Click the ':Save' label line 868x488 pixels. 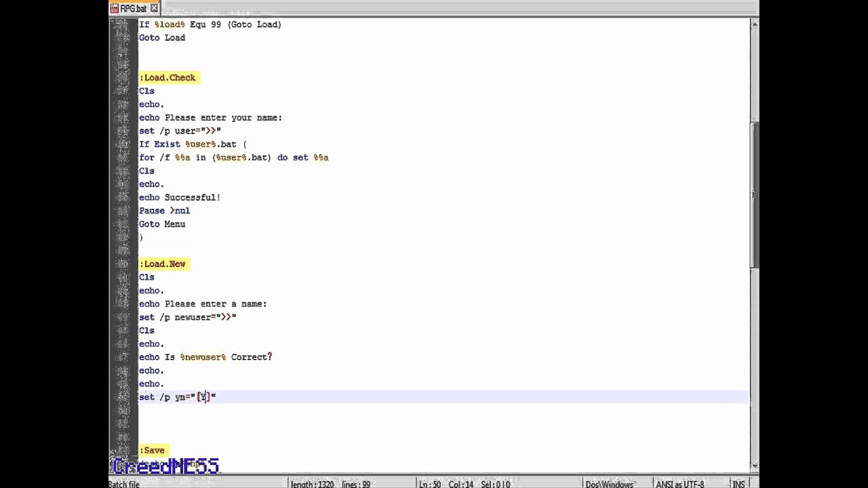[153, 451]
